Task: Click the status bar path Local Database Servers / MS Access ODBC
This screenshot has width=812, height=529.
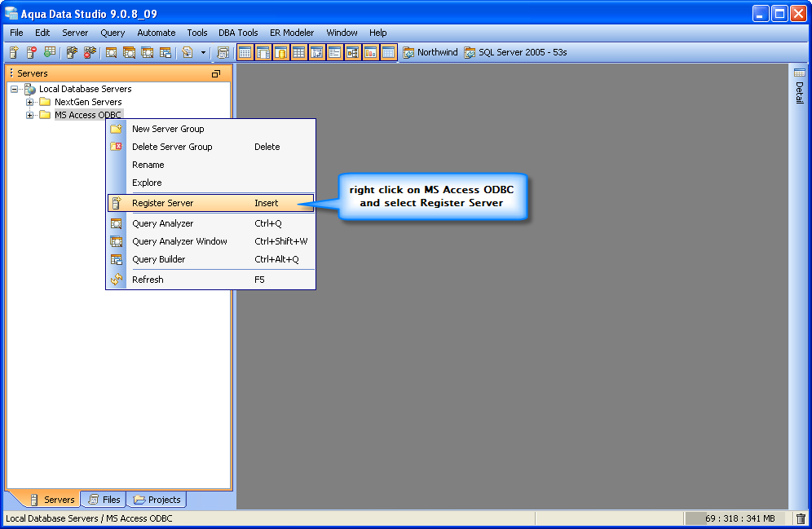Action: pos(89,518)
